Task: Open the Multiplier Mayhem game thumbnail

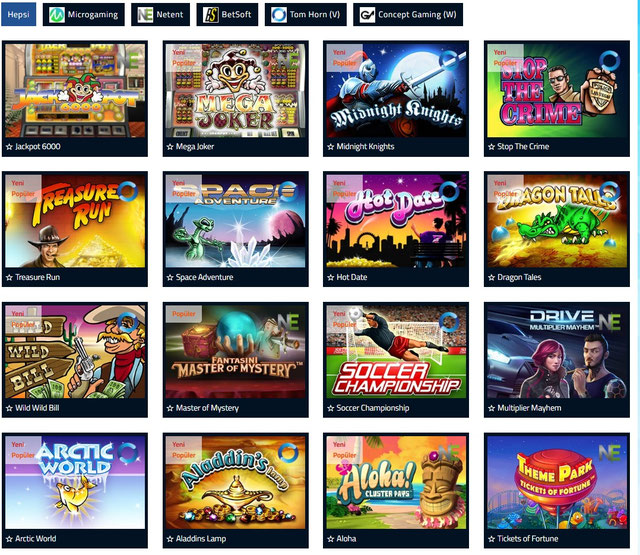Action: tap(557, 352)
